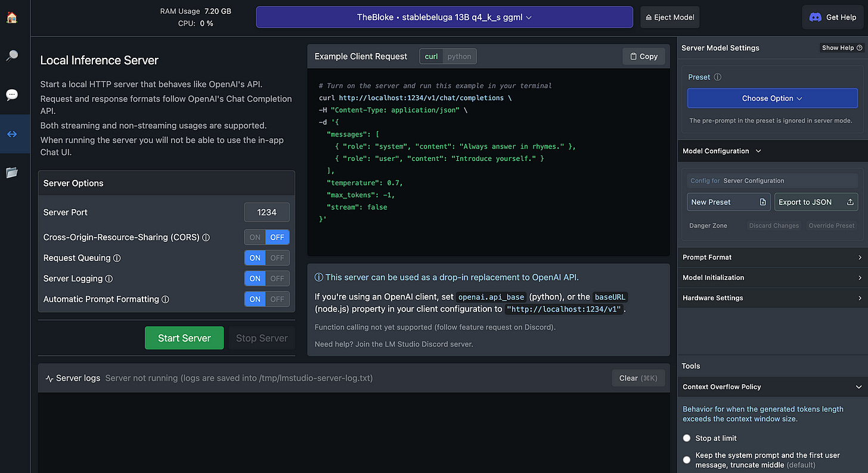Select the Stop at limit overflow policy
The height and width of the screenshot is (473, 868).
click(687, 438)
